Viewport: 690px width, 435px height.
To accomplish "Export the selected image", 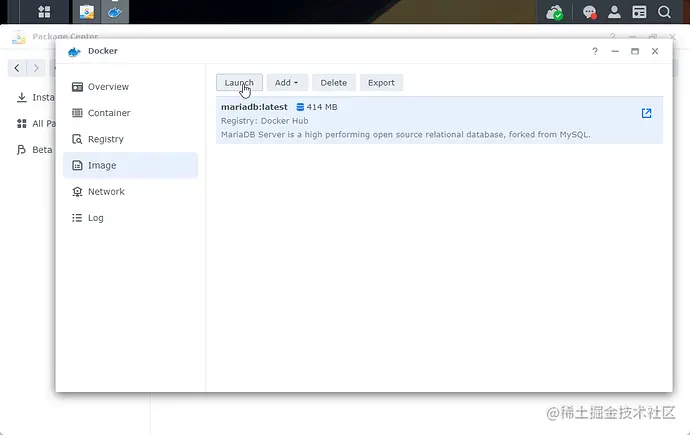I will (381, 83).
